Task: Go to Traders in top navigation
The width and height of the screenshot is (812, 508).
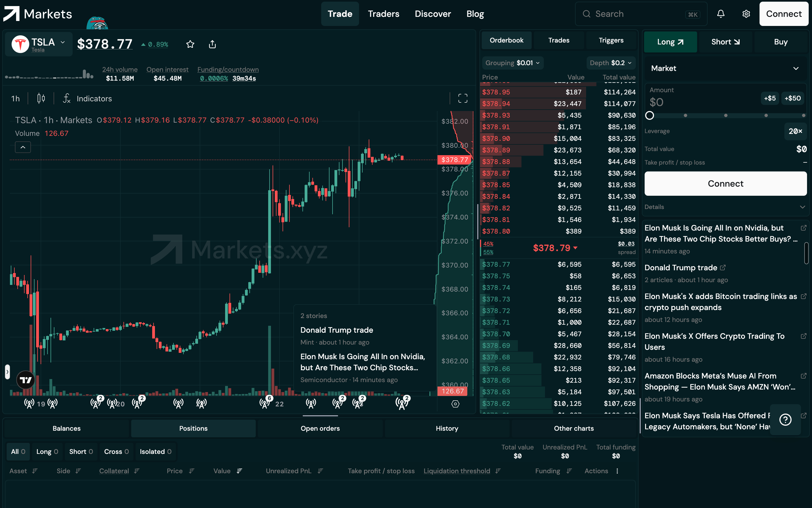Action: [383, 14]
